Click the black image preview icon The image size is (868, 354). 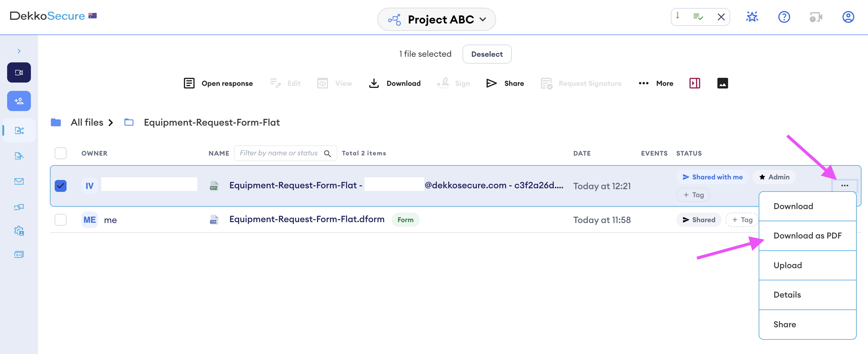click(x=722, y=83)
